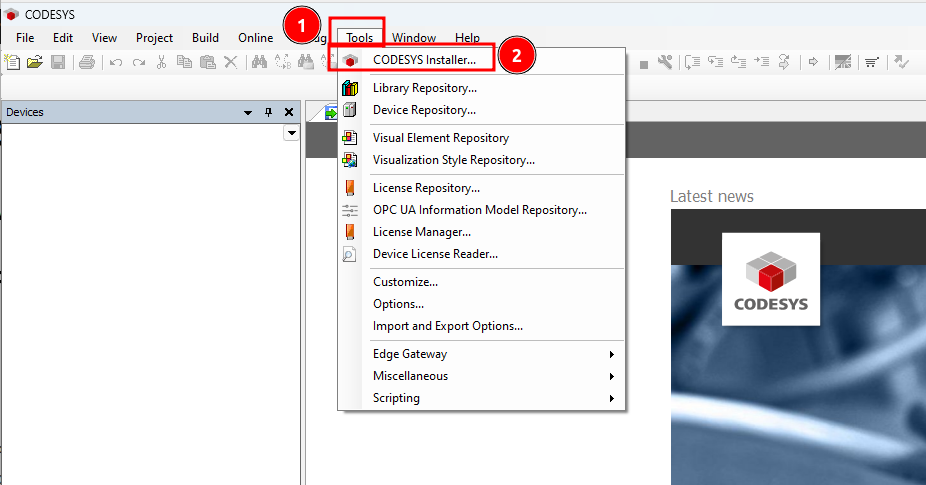Viewport: 926px width, 485px height.
Task: Open the dropdown below the Devices header
Action: click(x=292, y=133)
